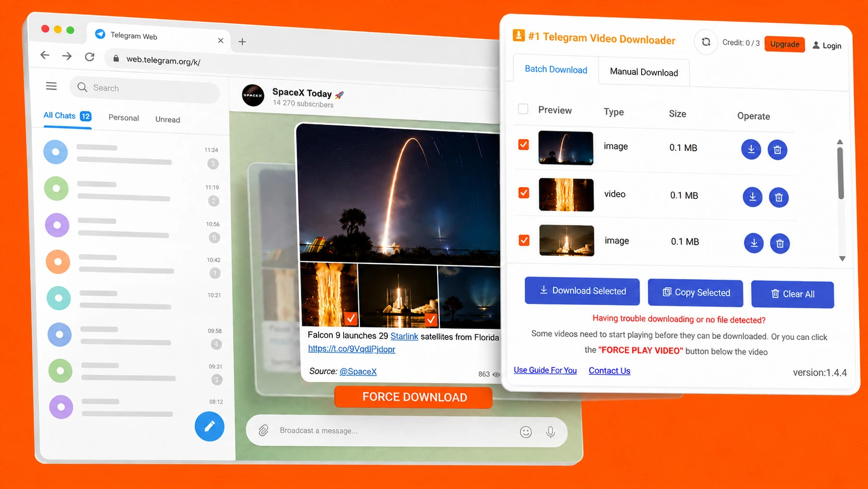Delete the first image row file
The image size is (868, 489).
(x=777, y=150)
